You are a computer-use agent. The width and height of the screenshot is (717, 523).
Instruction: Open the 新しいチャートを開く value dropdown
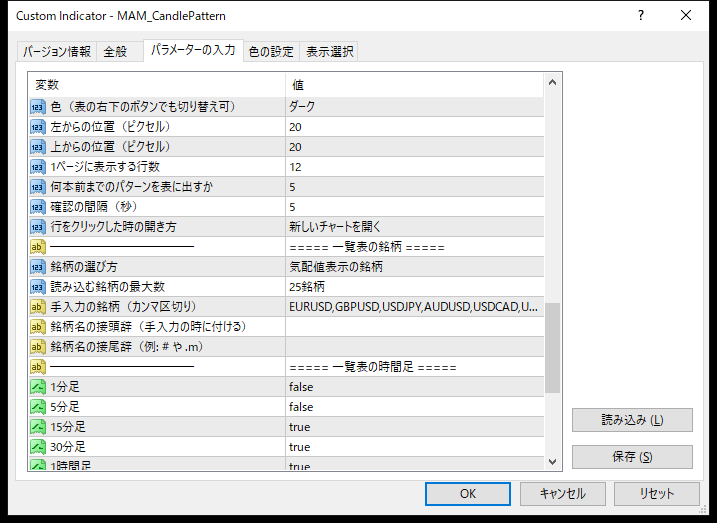click(x=415, y=227)
